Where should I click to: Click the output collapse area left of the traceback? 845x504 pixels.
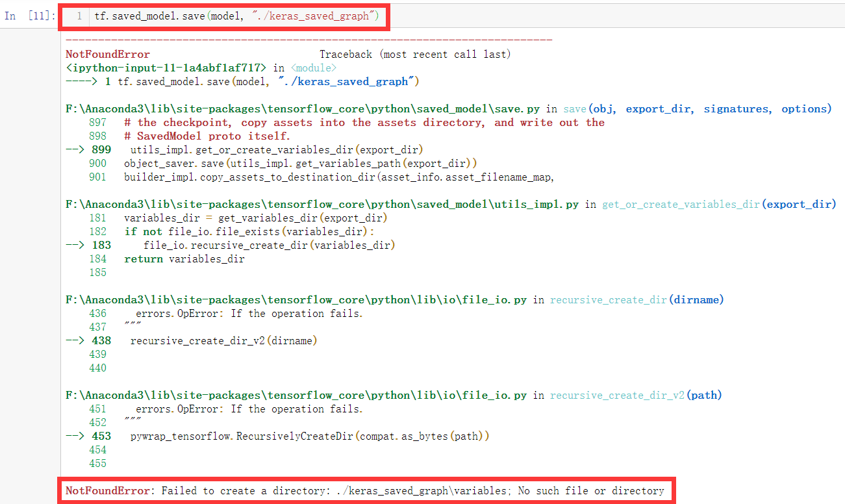click(x=30, y=266)
